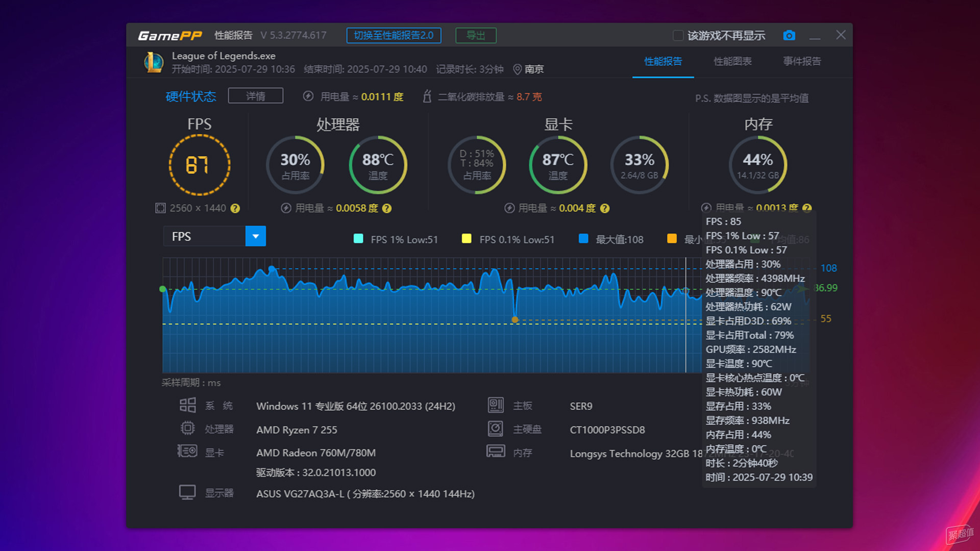This screenshot has width=980, height=551.
Task: Click the FPS 87 circular gauge
Action: pyautogui.click(x=200, y=165)
